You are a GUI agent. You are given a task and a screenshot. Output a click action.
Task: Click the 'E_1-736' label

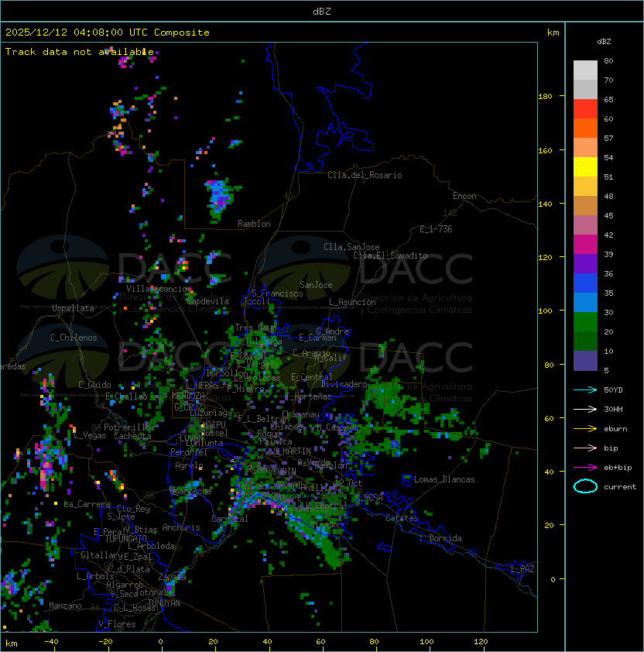pyautogui.click(x=436, y=229)
